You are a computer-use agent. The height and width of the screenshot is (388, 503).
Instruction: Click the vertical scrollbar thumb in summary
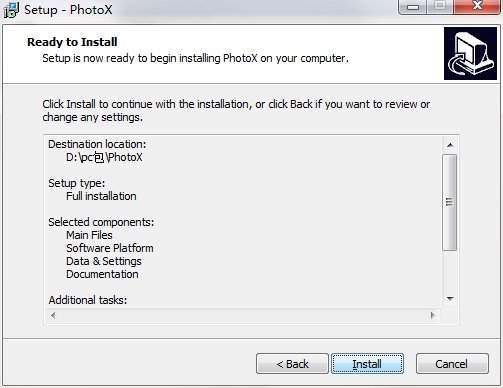449,202
